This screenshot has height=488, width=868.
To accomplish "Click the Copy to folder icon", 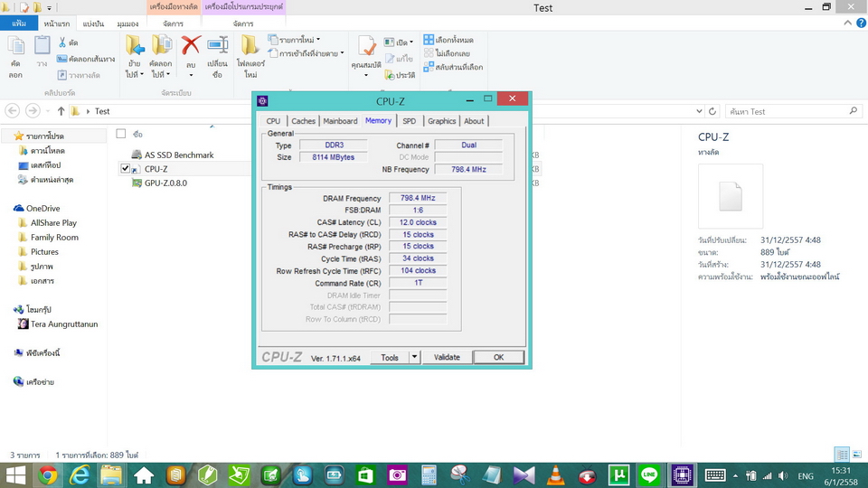I will tap(161, 45).
